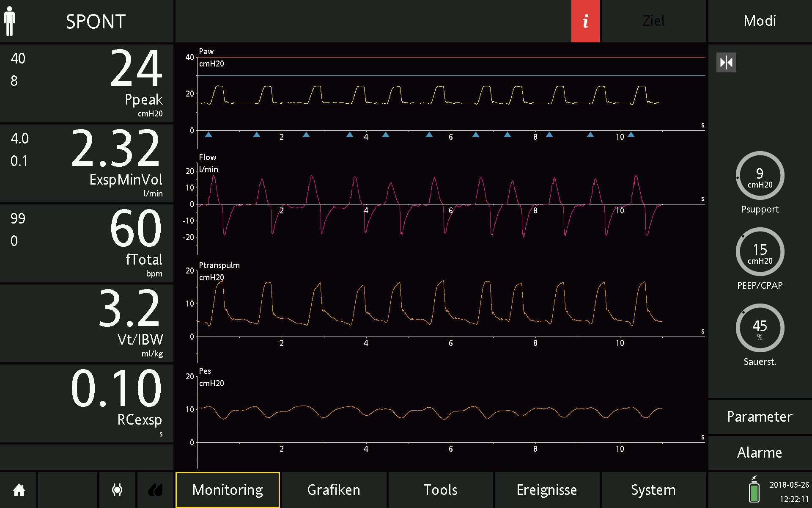Activate the nebulizer icon
This screenshot has width=812, height=508.
[x=117, y=490]
